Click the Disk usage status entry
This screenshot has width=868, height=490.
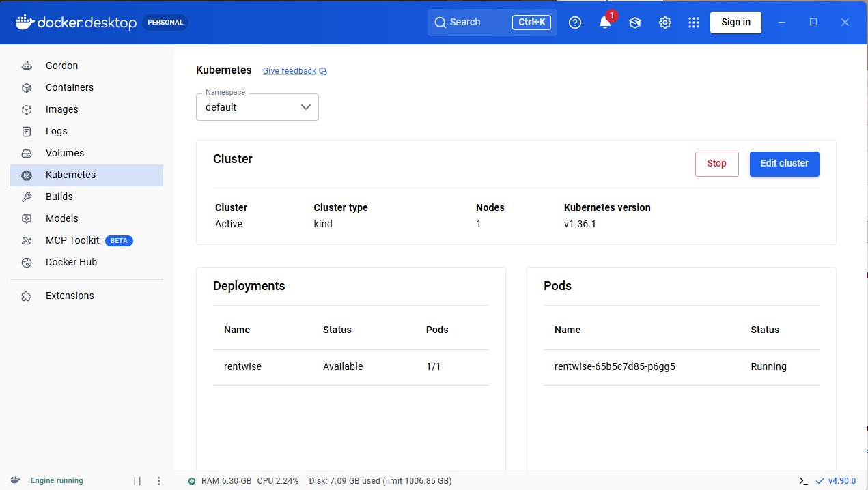tap(380, 481)
